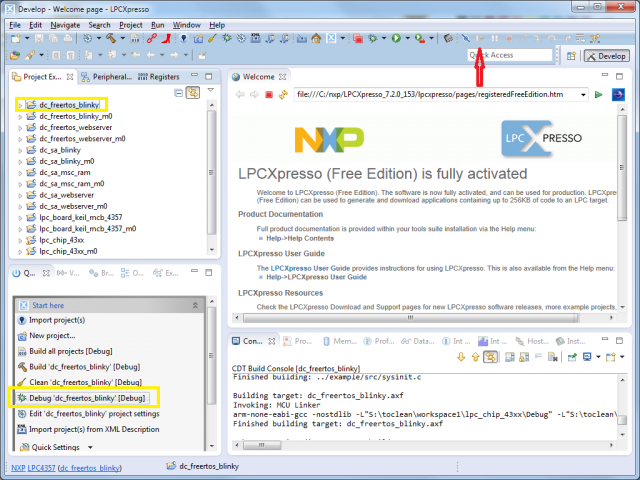Viewport: 640px width, 480px height.
Task: Open the Quick Settings dropdown
Action: point(90,447)
